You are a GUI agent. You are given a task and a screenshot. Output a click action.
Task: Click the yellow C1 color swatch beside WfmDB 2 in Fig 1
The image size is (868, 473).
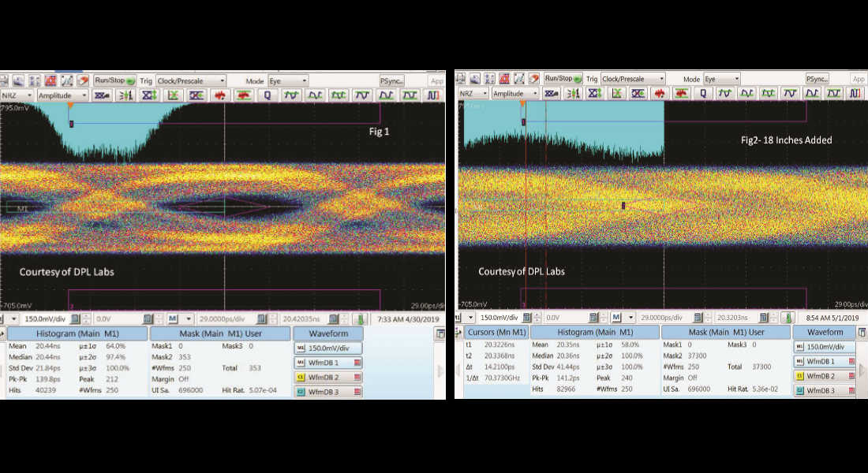[301, 378]
